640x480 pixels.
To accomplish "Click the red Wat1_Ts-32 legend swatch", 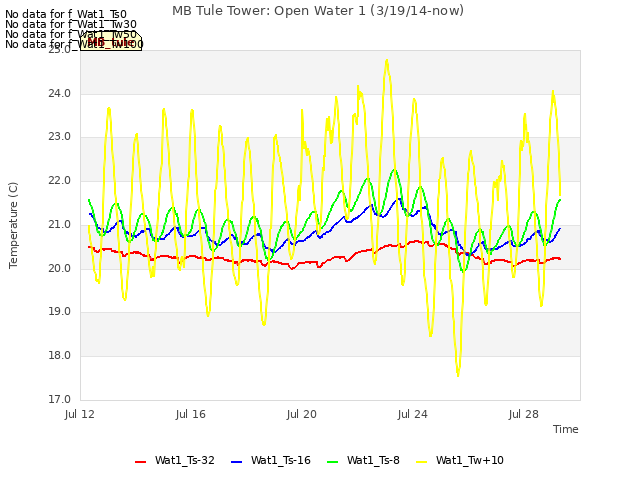I will [140, 462].
